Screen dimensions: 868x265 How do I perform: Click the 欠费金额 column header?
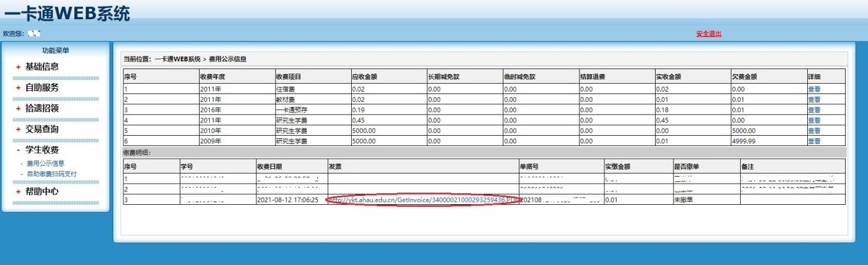click(745, 77)
